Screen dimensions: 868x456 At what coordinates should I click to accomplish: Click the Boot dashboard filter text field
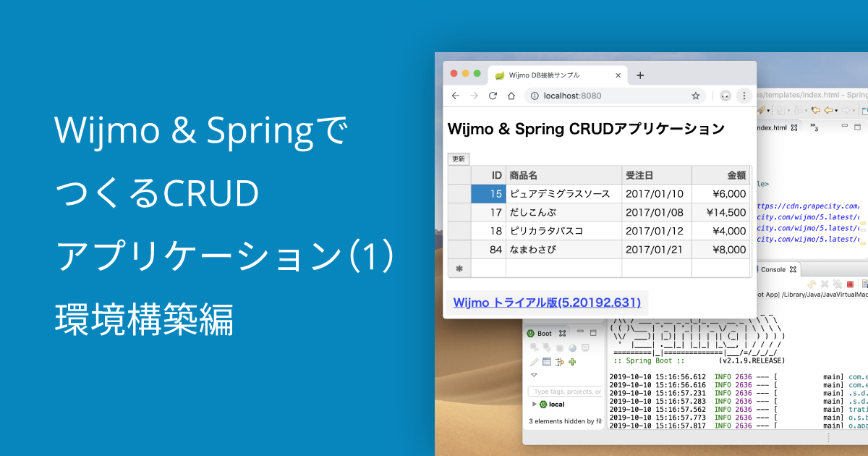[564, 391]
